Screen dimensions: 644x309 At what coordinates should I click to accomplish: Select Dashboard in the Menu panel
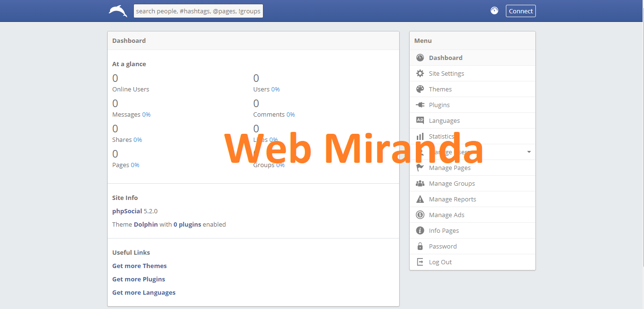(x=473, y=58)
